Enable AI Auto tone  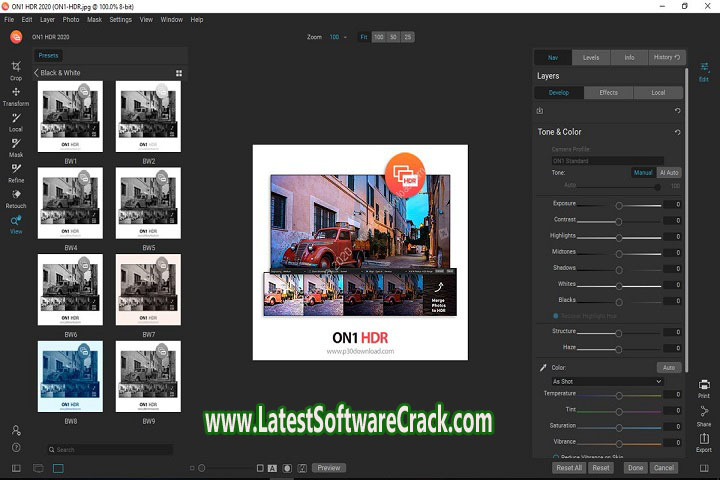669,172
